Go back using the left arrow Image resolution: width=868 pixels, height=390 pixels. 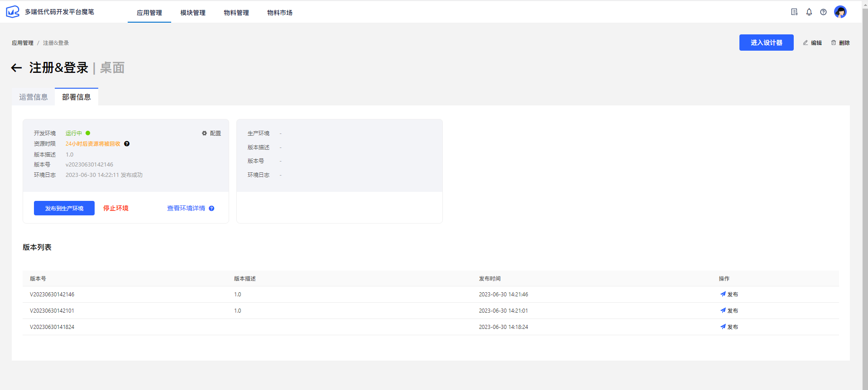click(17, 68)
